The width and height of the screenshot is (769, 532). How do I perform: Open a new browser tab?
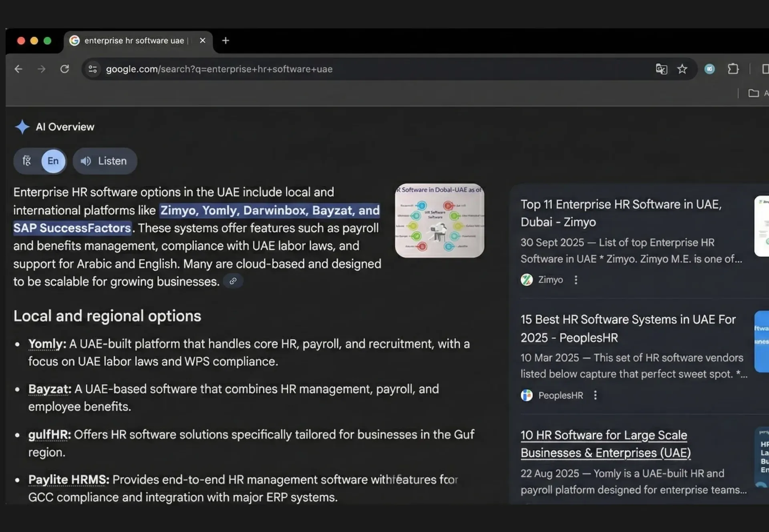[225, 40]
